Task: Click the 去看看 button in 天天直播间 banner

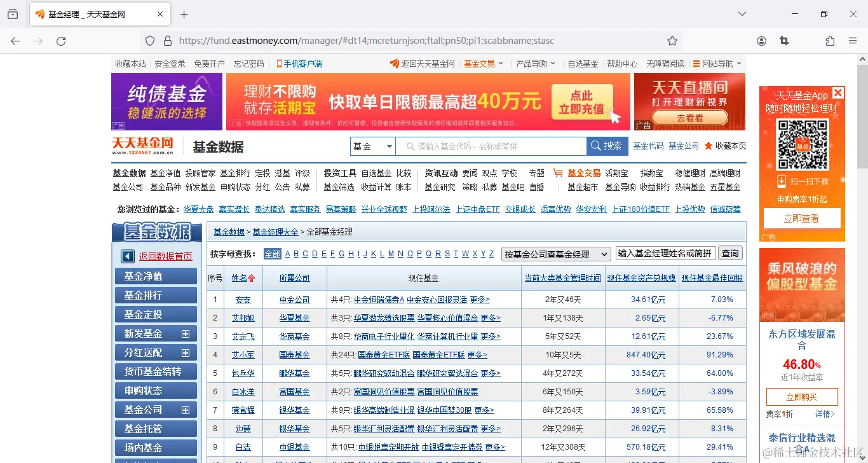Action: 689,118
